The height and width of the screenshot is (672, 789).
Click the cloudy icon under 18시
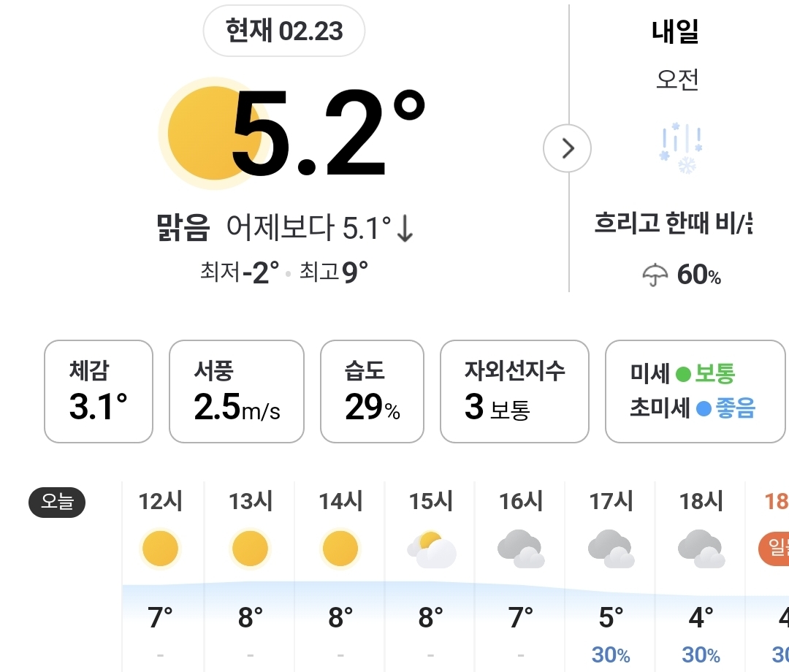coord(701,549)
